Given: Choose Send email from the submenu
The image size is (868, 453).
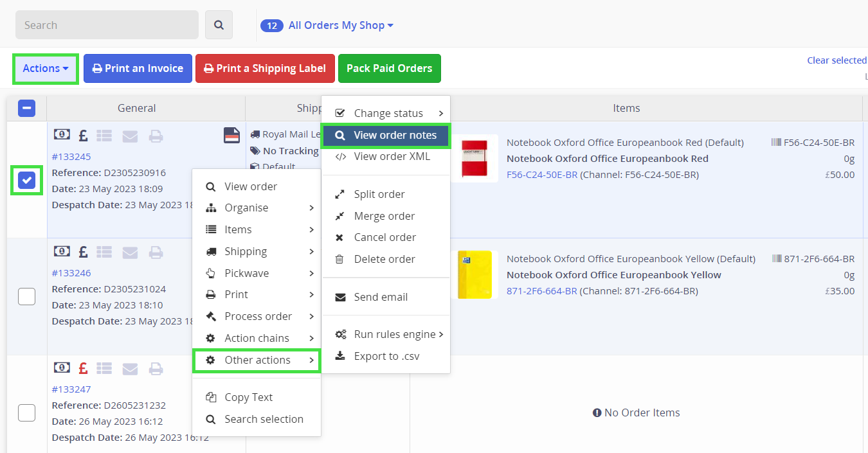Looking at the screenshot, I should [x=386, y=297].
